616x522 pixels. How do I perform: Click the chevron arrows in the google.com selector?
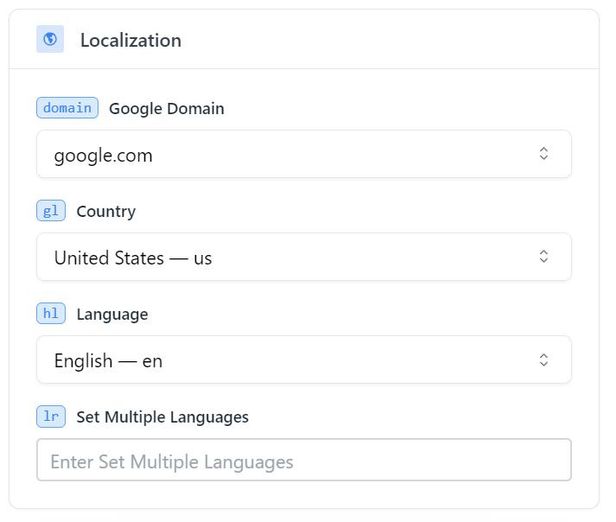pyautogui.click(x=543, y=154)
